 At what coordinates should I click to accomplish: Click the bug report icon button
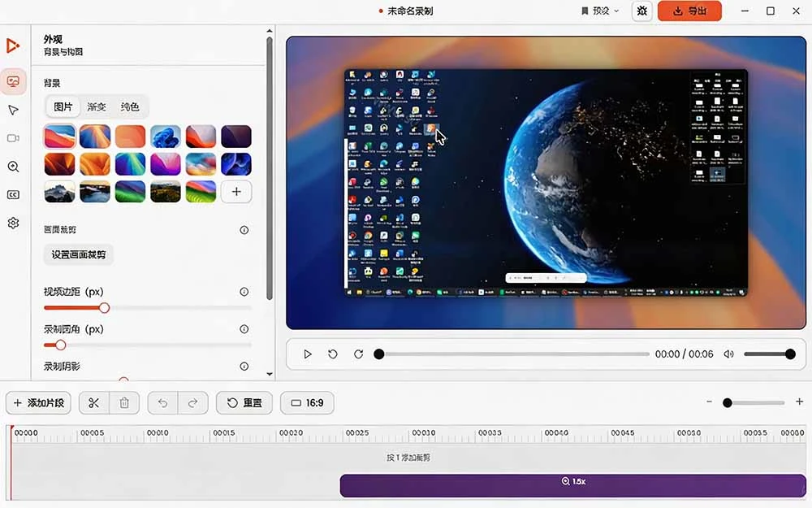point(641,11)
